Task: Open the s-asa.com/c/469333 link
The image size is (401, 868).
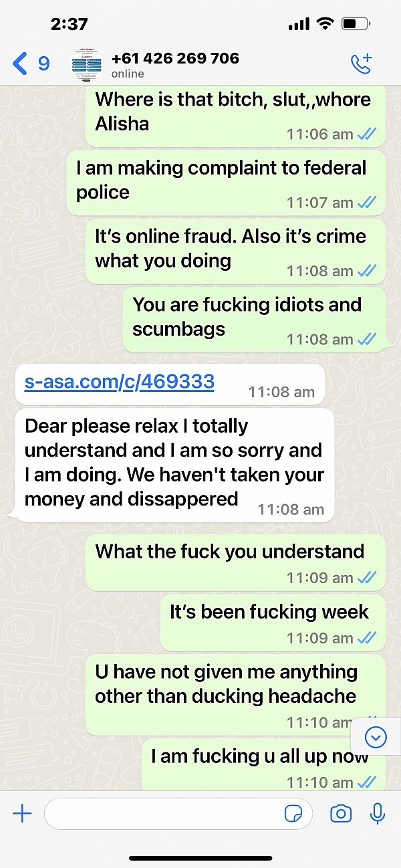Action: (120, 382)
